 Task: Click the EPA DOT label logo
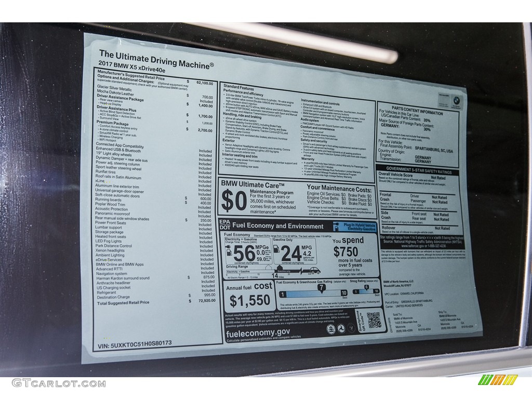(x=224, y=224)
